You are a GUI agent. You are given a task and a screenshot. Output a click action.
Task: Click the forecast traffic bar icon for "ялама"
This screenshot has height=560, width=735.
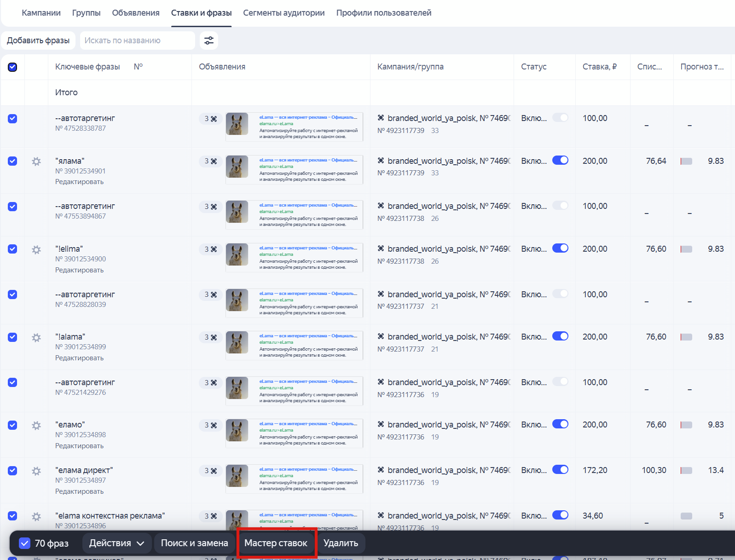click(686, 162)
